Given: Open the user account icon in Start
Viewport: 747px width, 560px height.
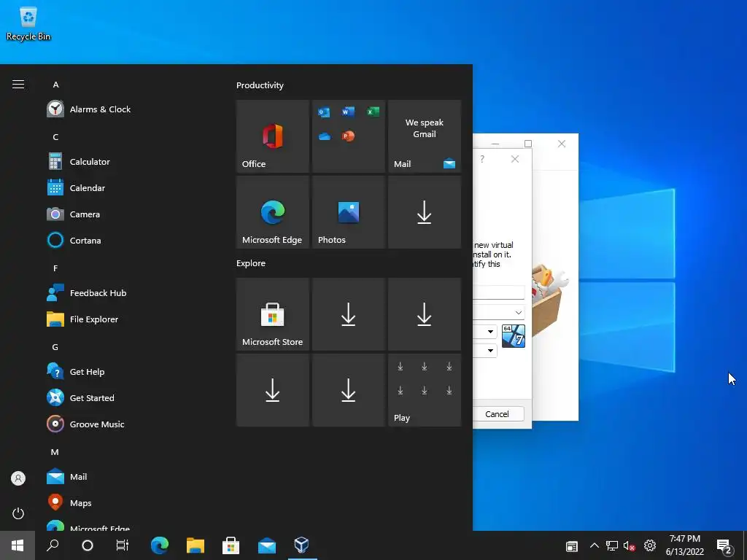Looking at the screenshot, I should click(x=18, y=478).
